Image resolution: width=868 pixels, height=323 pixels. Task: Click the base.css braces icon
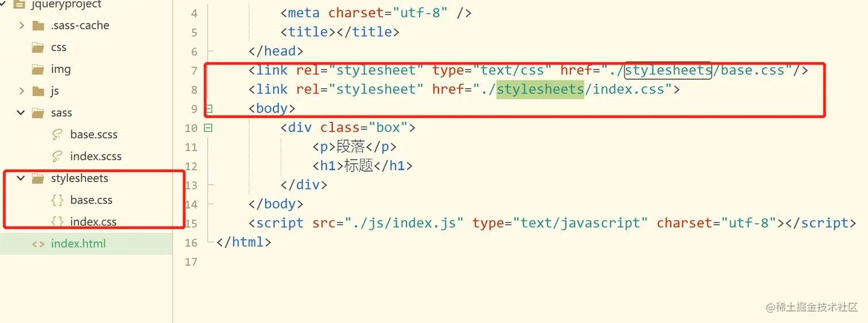click(57, 200)
